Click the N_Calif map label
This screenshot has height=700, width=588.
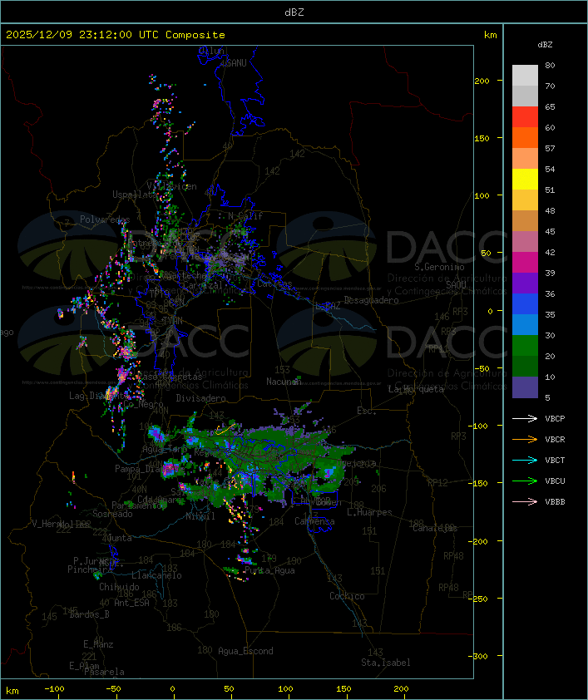[x=245, y=216]
